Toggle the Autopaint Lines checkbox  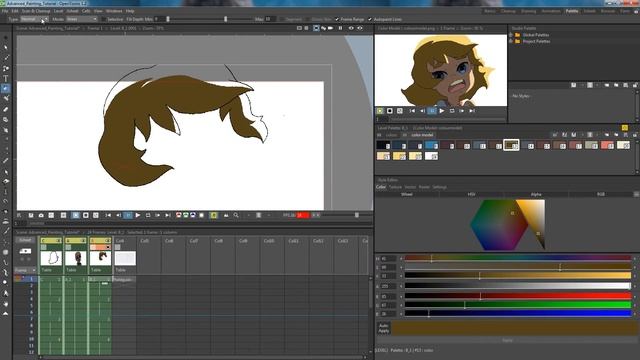(370, 19)
